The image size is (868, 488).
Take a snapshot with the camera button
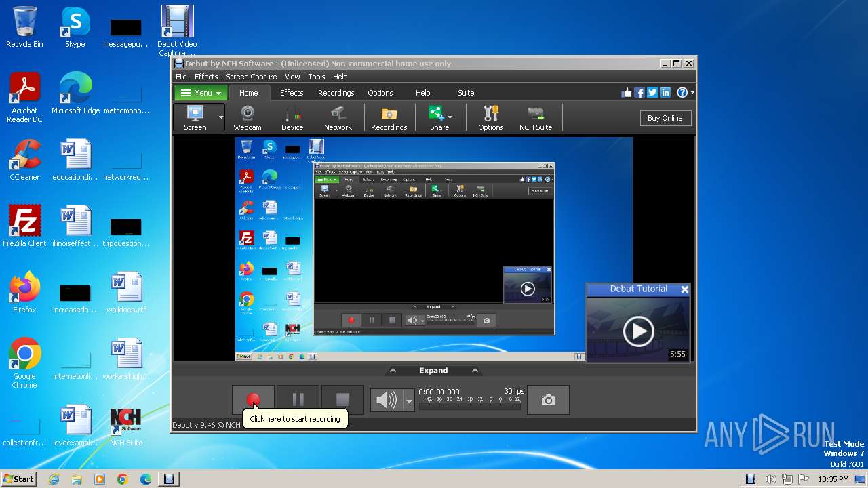click(548, 400)
